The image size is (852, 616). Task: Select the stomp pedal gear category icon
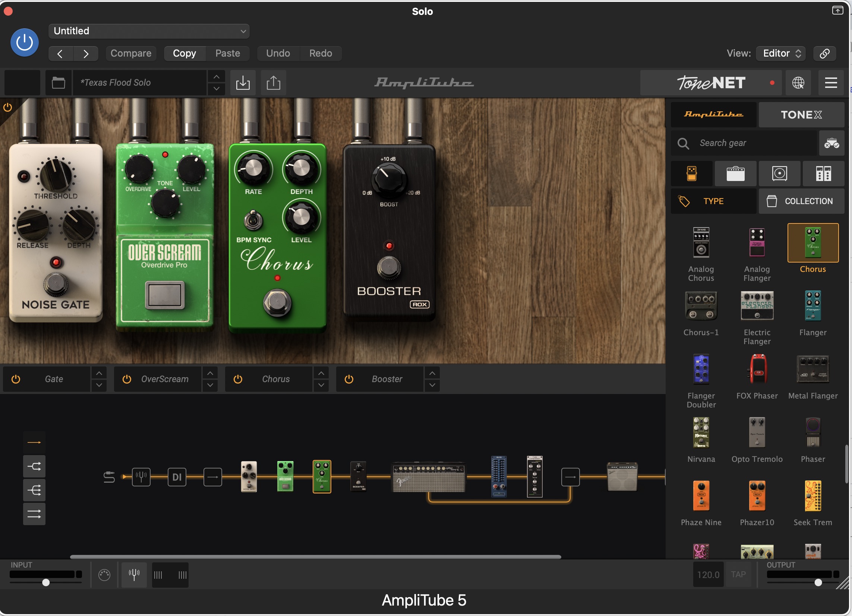692,174
